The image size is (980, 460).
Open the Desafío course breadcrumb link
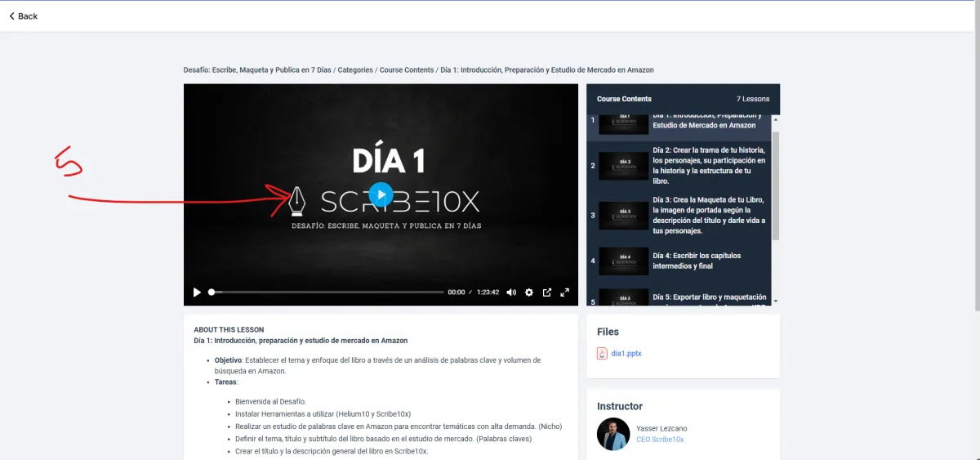tap(258, 70)
